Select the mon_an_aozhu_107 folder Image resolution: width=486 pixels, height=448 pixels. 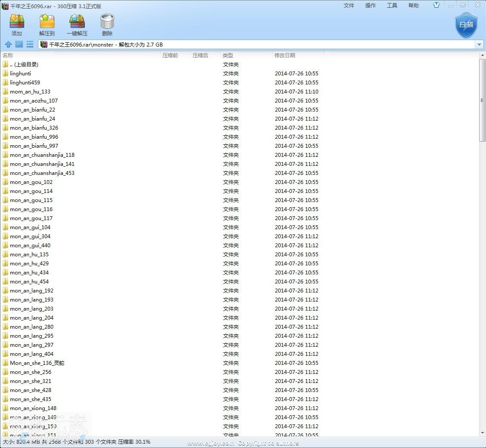click(x=34, y=101)
